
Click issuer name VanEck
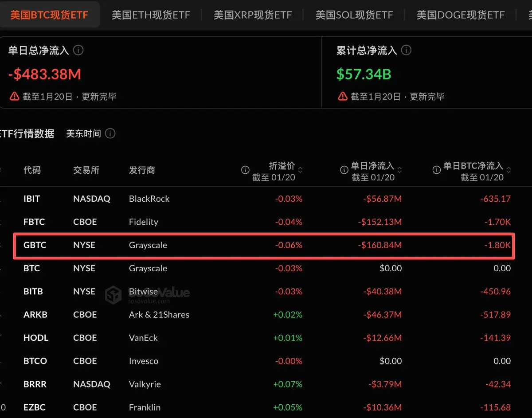144,337
